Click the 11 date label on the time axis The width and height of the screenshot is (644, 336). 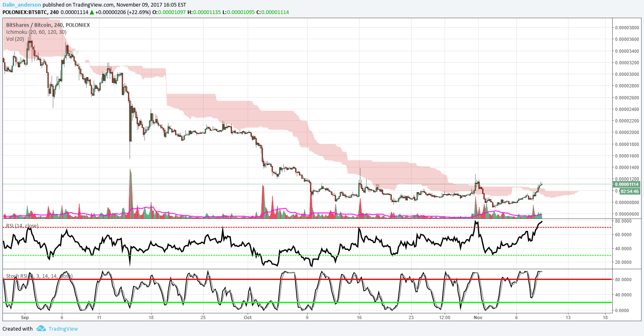click(99, 317)
